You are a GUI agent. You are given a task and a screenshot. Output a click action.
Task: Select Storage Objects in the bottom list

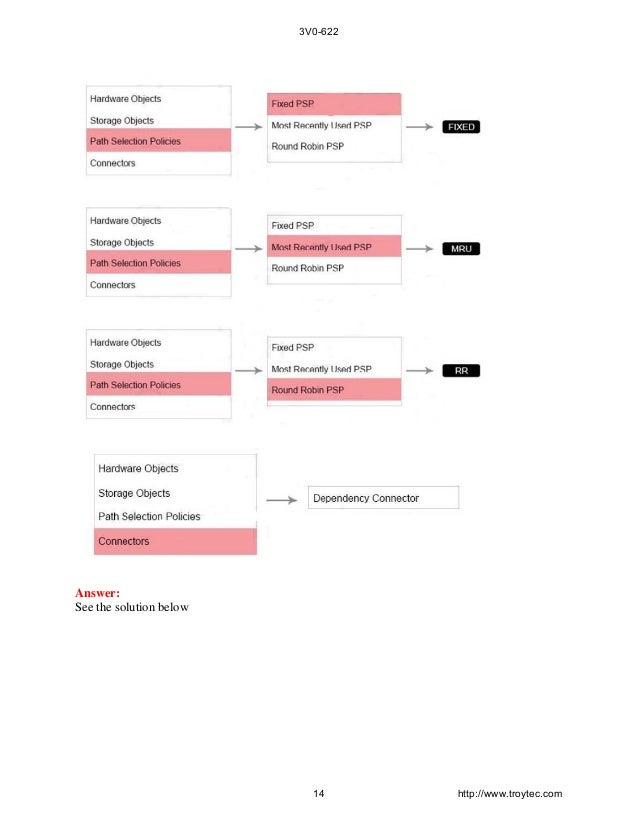(134, 493)
